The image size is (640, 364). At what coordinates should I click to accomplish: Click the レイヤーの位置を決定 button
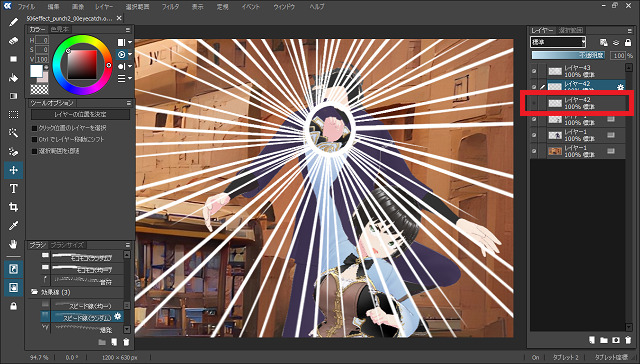pyautogui.click(x=80, y=115)
